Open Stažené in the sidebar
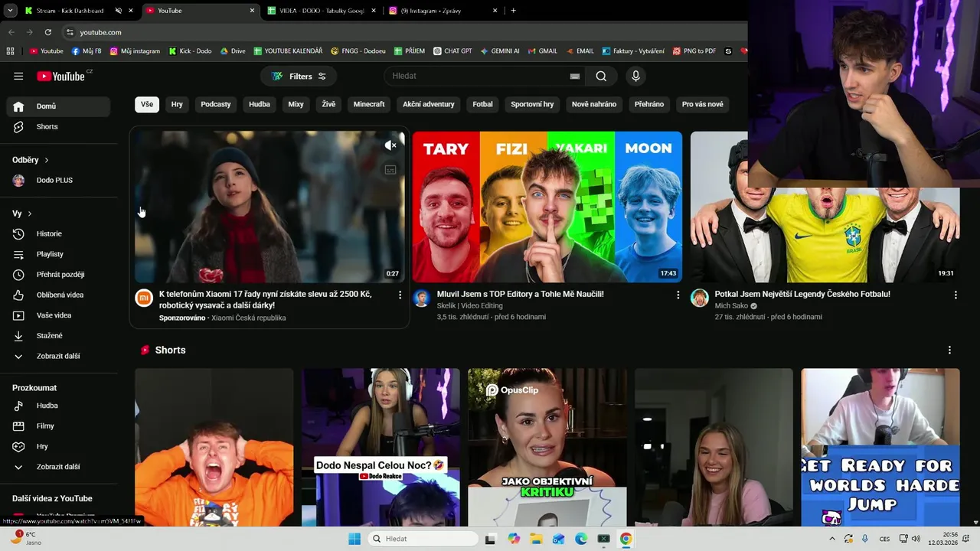This screenshot has width=980, height=551. [58, 336]
